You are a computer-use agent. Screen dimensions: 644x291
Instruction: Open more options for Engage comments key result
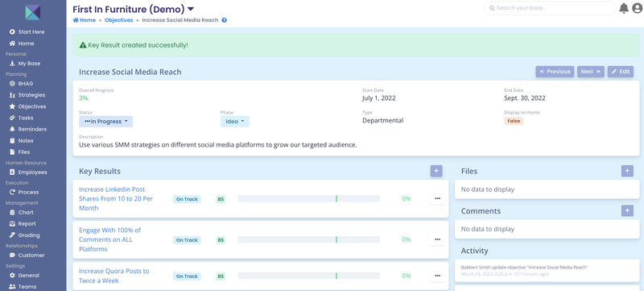437,239
